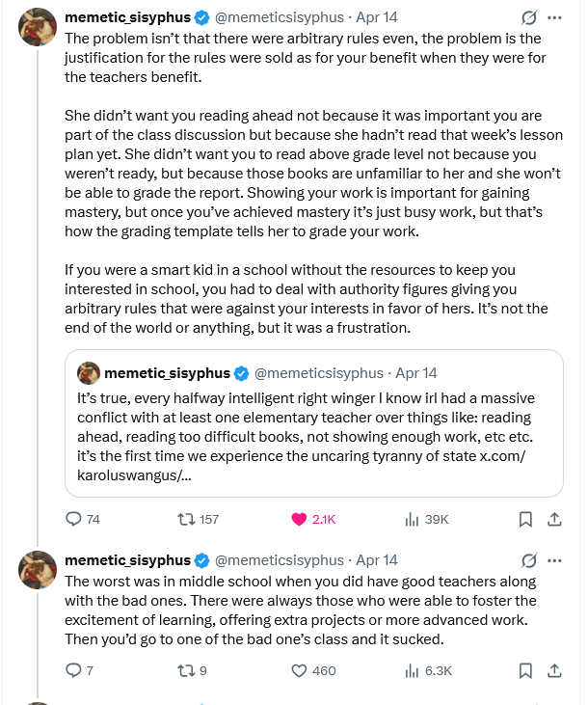588x705 pixels.
Task: Open Grok icon on the first tweet
Action: pyautogui.click(x=528, y=18)
